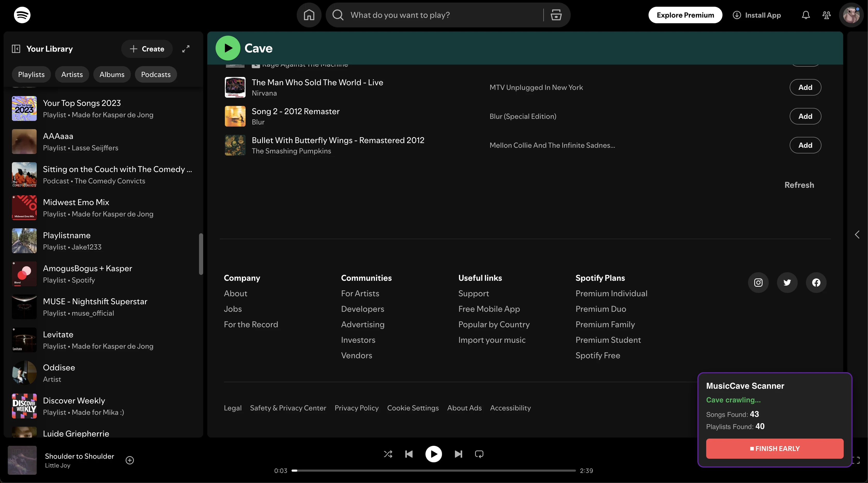Open Premium Student plan link
868x483 pixels.
(608, 340)
